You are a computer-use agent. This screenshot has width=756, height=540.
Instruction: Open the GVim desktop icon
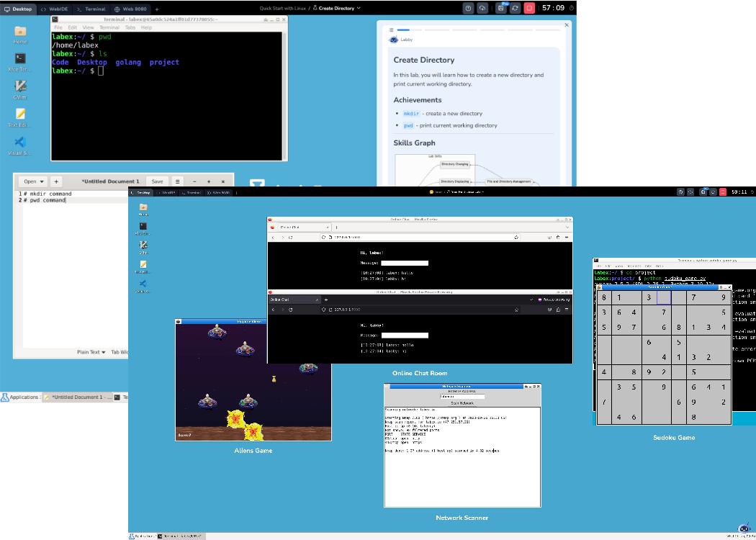pos(20,87)
